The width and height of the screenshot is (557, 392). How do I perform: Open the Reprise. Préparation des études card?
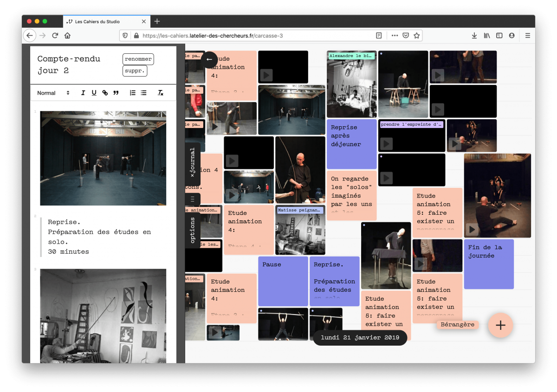point(335,281)
